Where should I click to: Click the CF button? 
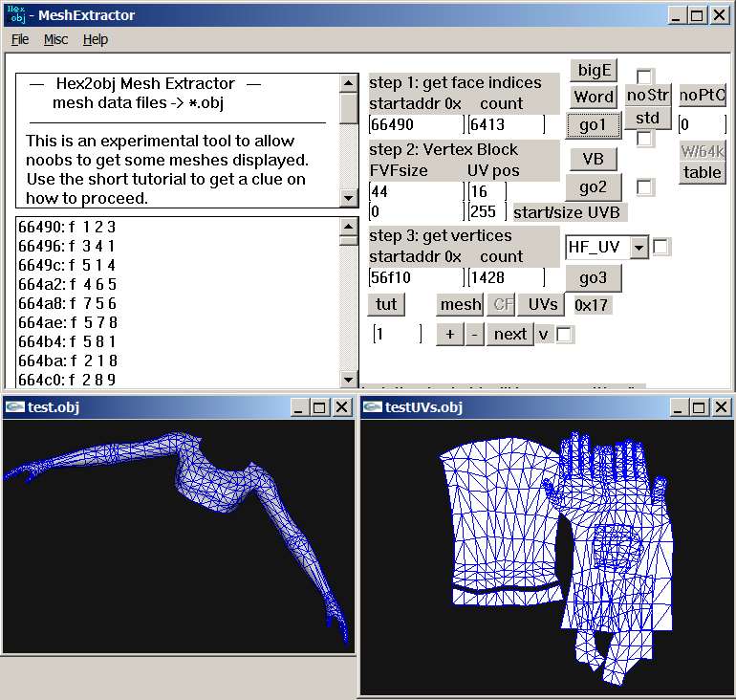(x=501, y=304)
